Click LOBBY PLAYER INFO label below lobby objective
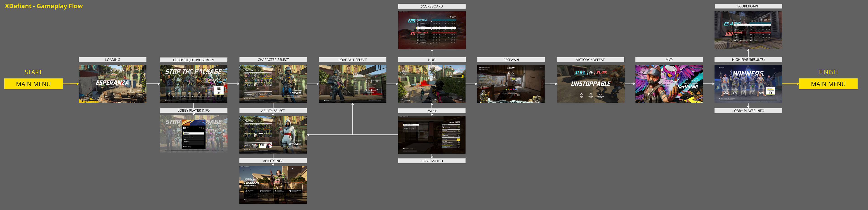 tap(194, 110)
